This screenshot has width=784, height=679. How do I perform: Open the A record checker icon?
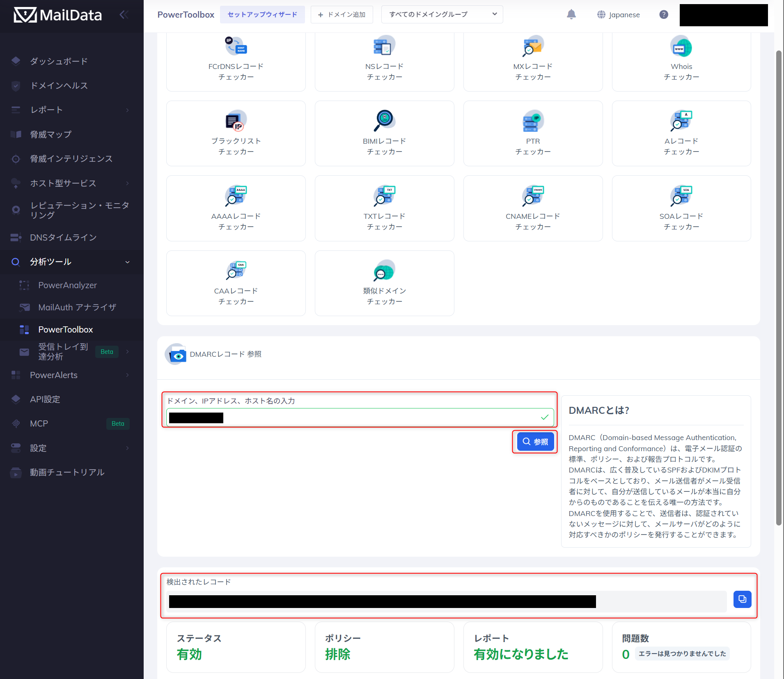tap(681, 121)
